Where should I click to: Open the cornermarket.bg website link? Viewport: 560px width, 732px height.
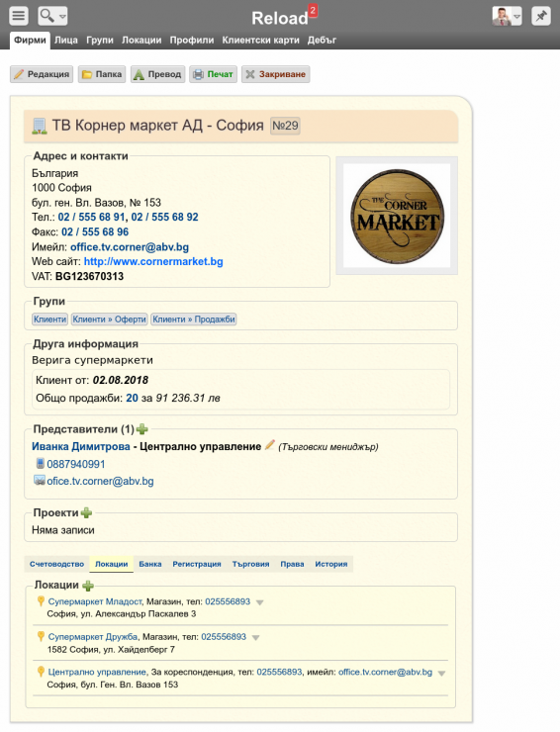(x=153, y=261)
